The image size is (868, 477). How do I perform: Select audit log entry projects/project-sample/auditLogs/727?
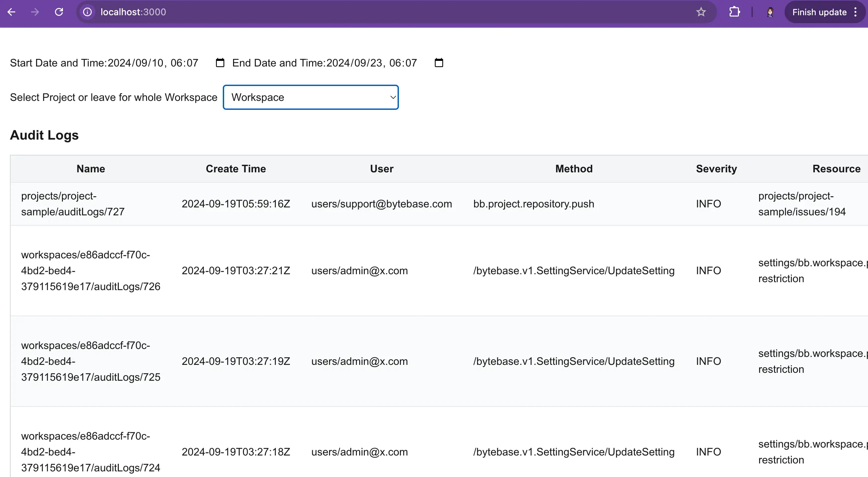[x=73, y=203]
